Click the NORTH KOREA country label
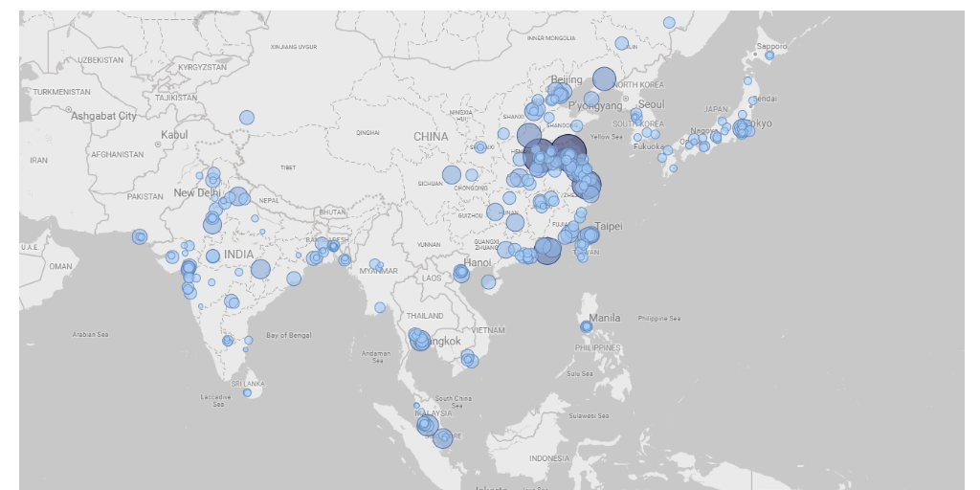This screenshot has height=490, width=980. 638,84
